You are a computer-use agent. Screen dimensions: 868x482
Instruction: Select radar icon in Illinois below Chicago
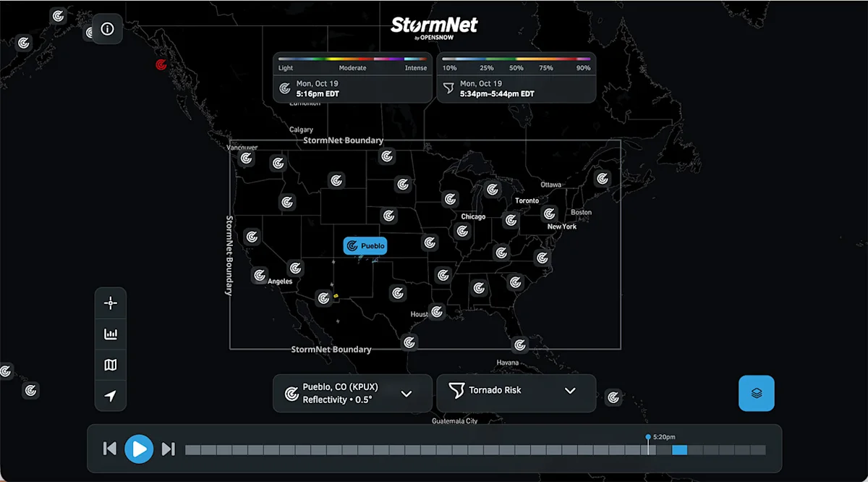(x=462, y=231)
